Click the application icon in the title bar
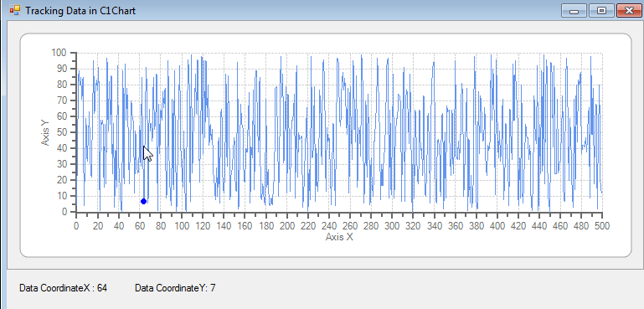The width and height of the screenshot is (644, 309). [x=14, y=10]
